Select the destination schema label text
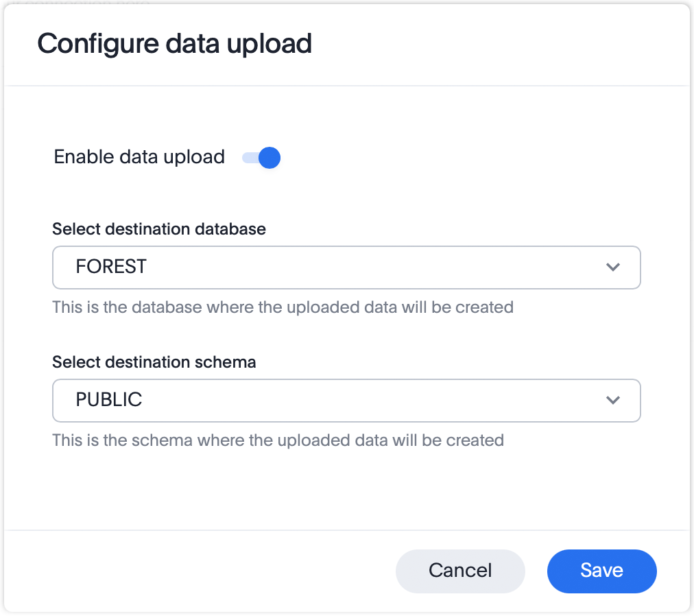The height and width of the screenshot is (616, 694). point(154,362)
